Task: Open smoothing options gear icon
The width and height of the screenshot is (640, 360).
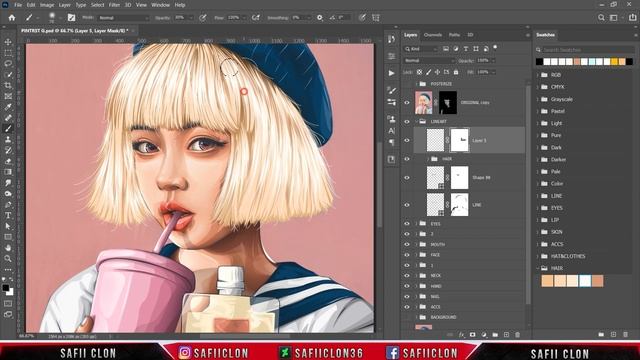Action: click(x=320, y=18)
